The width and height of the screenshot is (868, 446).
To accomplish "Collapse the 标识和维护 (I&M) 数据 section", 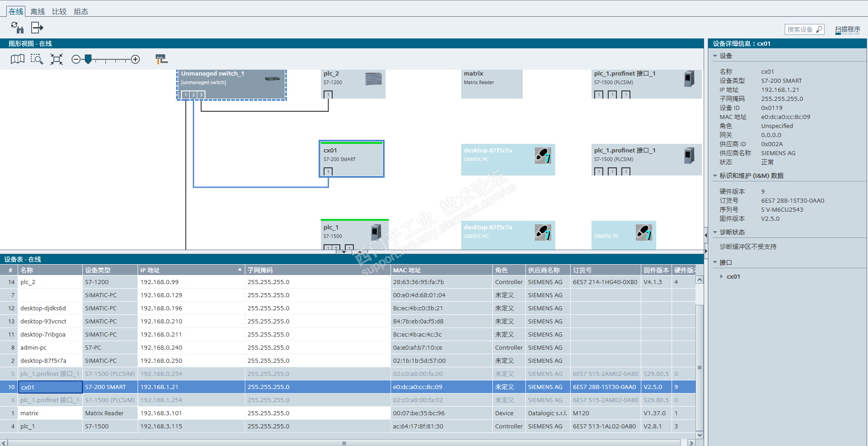I will coord(715,176).
